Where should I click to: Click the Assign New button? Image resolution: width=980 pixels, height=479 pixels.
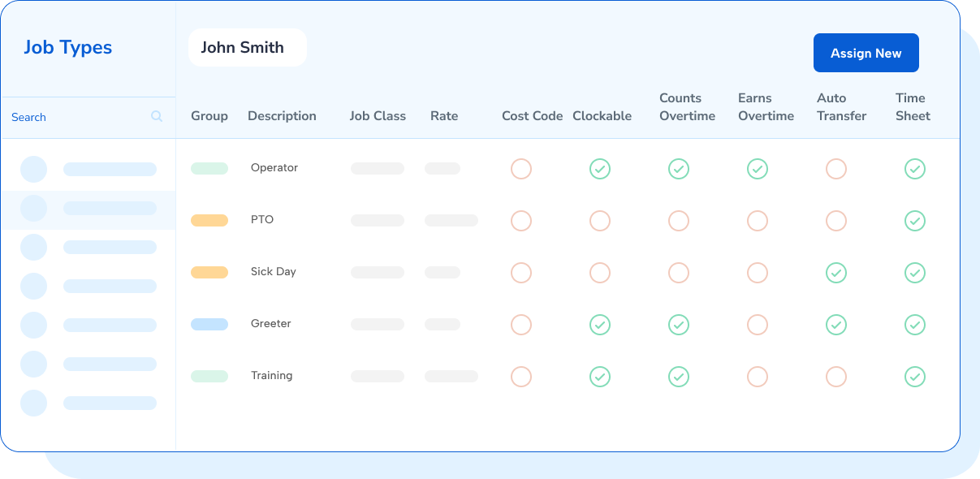(x=866, y=52)
